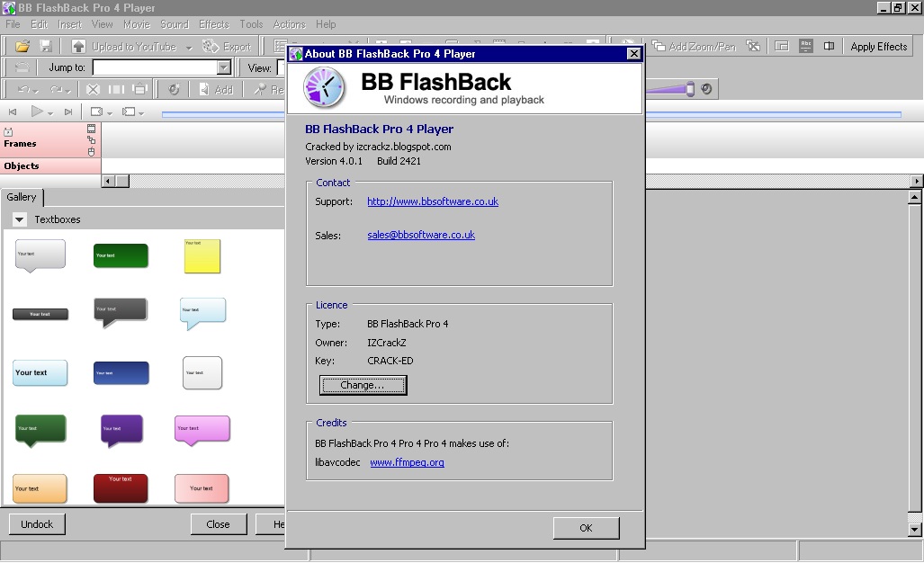Click OK in the About dialog
Image resolution: width=924 pixels, height=563 pixels.
(x=586, y=528)
